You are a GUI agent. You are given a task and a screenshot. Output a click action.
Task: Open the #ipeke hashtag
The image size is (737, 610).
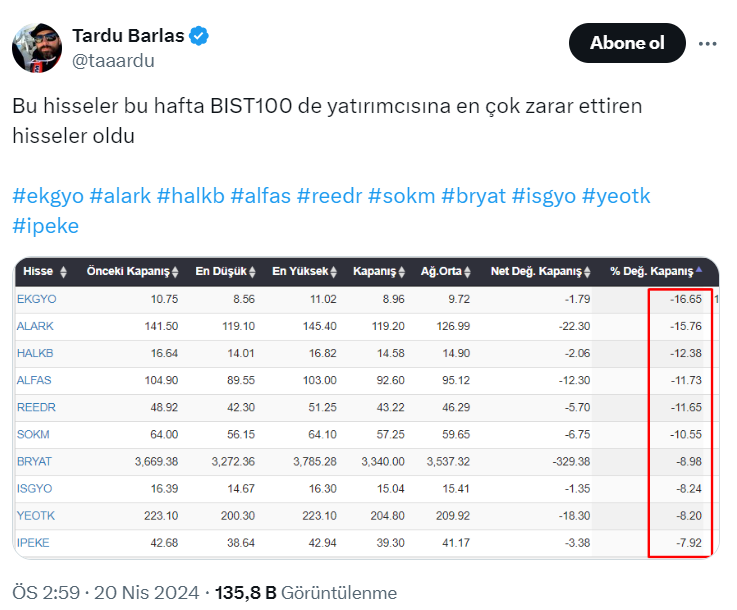[45, 226]
